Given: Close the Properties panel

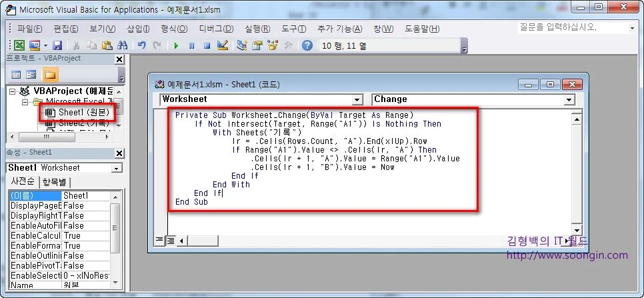Looking at the screenshot, I should [119, 153].
